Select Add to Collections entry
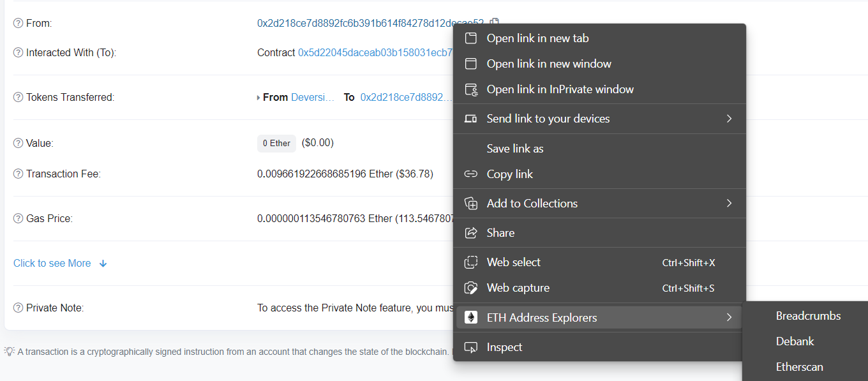The width and height of the screenshot is (868, 381). pos(599,204)
